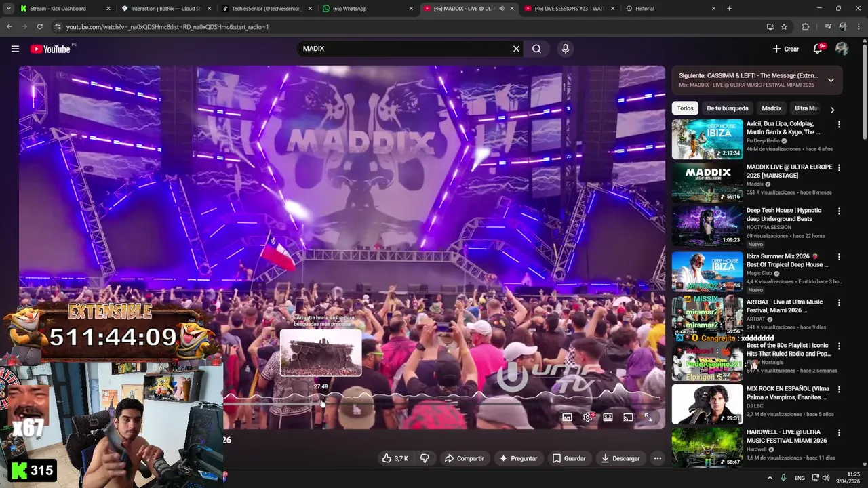Viewport: 868px width, 488px height.
Task: Expand the Siguiente up-next playlist panel
Action: coord(831,80)
